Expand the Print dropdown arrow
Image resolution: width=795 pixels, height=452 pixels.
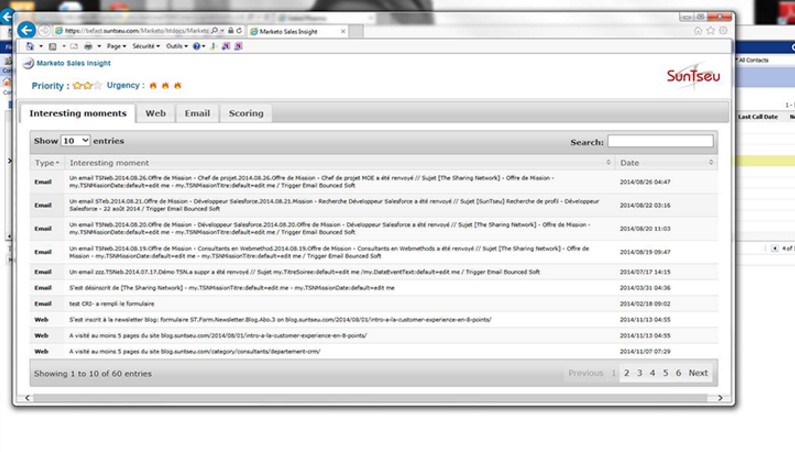point(99,46)
